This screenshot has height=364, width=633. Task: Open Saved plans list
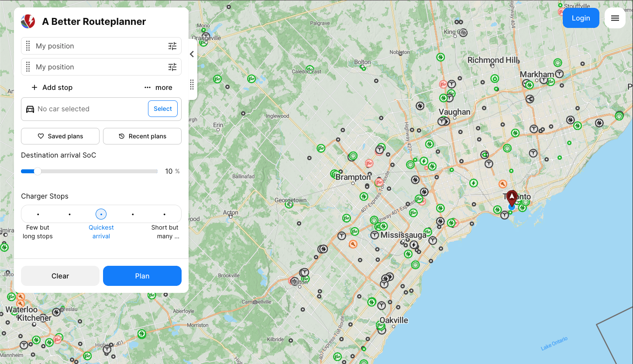coord(60,136)
